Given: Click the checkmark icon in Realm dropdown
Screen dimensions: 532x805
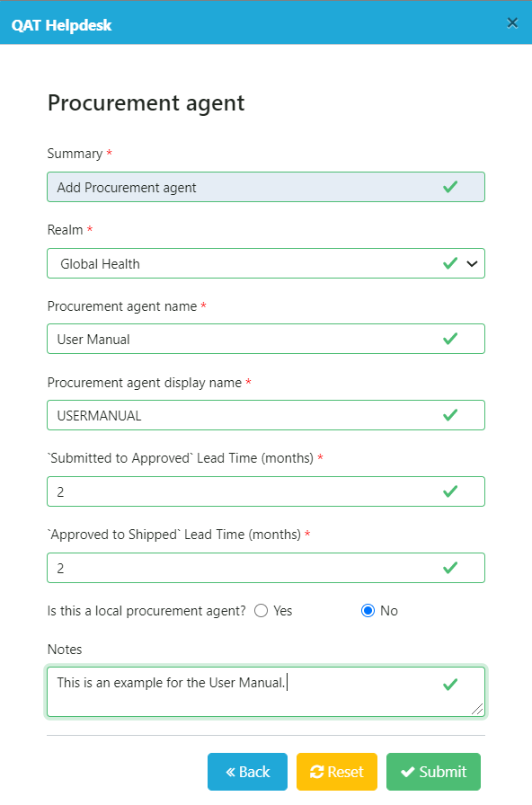Looking at the screenshot, I should (450, 263).
